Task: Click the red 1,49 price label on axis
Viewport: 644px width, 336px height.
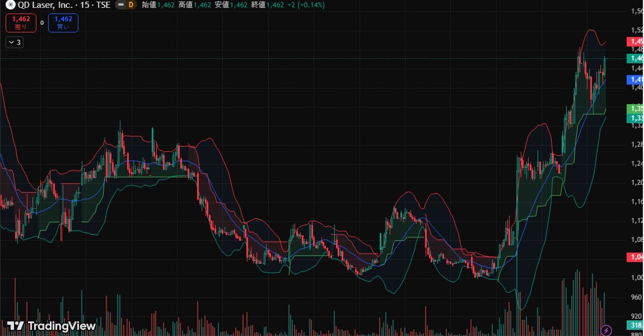Action: (636, 41)
